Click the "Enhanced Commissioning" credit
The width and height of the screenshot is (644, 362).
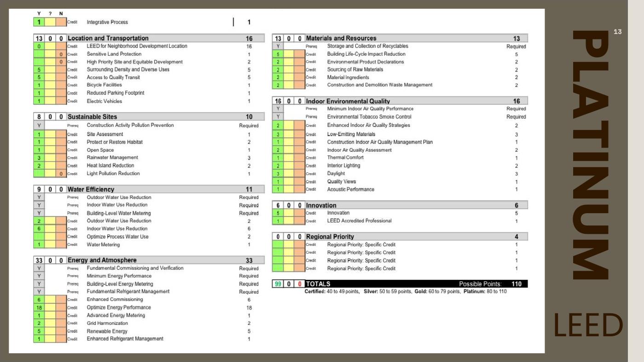point(115,300)
